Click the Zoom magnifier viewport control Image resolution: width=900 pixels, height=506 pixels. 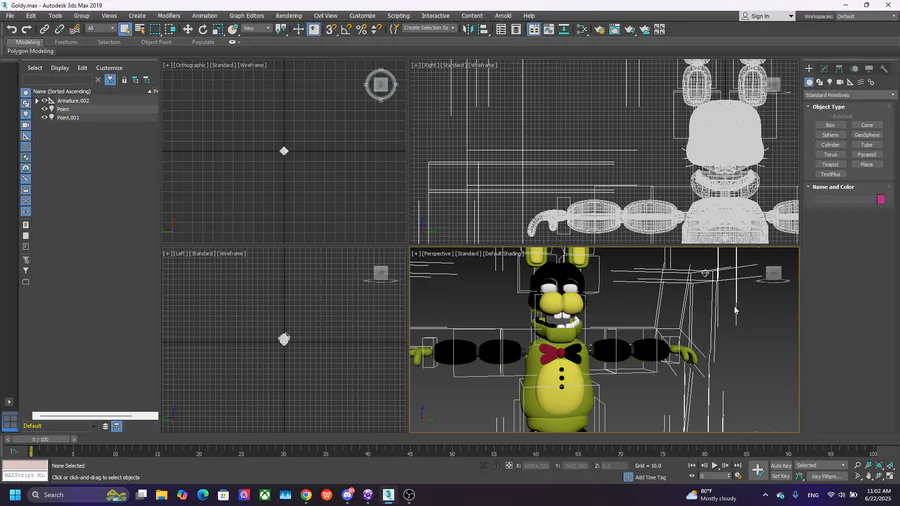pos(857,465)
